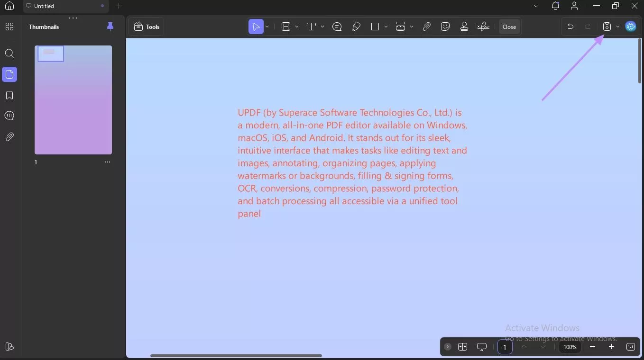Open the Comments panel in sidebar
This screenshot has height=360, width=644.
[x=9, y=116]
